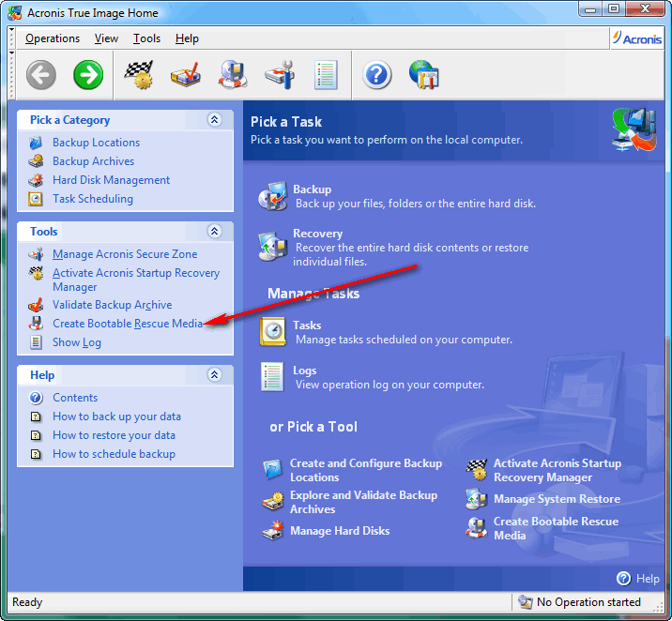Click the Show Log sidebar link
The height and width of the screenshot is (621, 672).
[77, 342]
